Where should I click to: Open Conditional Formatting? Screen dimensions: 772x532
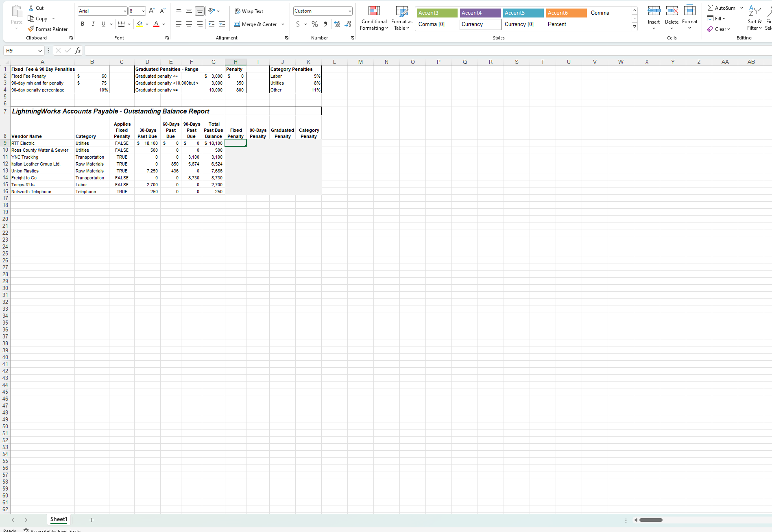pyautogui.click(x=373, y=18)
